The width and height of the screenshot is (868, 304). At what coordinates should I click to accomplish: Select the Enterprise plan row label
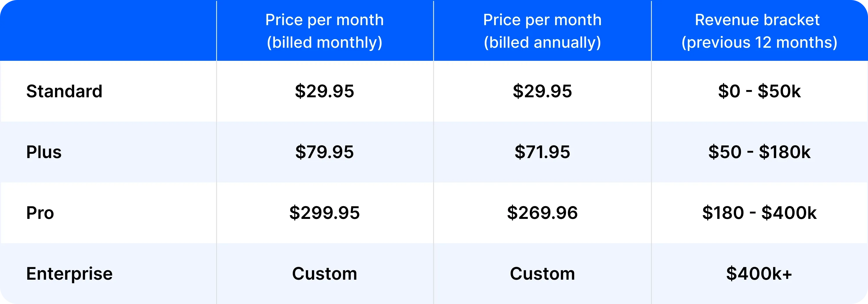pyautogui.click(x=69, y=274)
